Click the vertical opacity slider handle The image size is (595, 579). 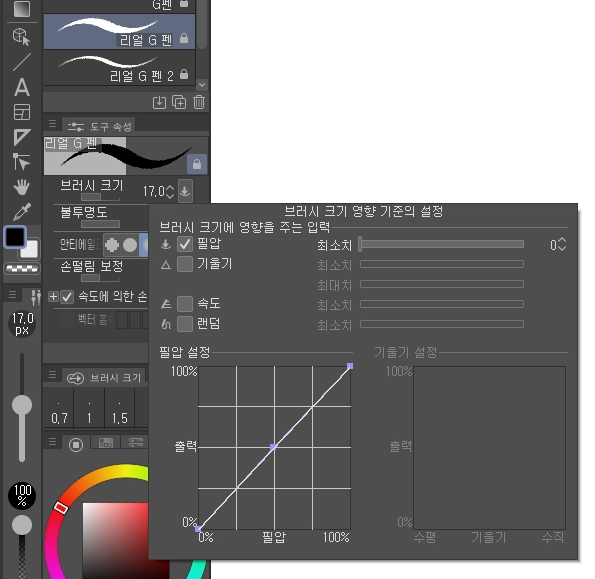tap(22, 525)
